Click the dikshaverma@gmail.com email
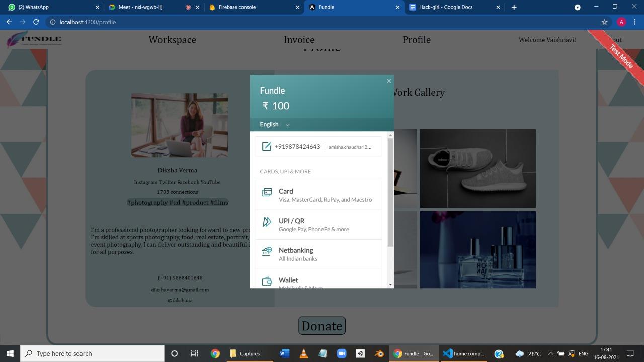Image resolution: width=644 pixels, height=362 pixels. pyautogui.click(x=180, y=290)
